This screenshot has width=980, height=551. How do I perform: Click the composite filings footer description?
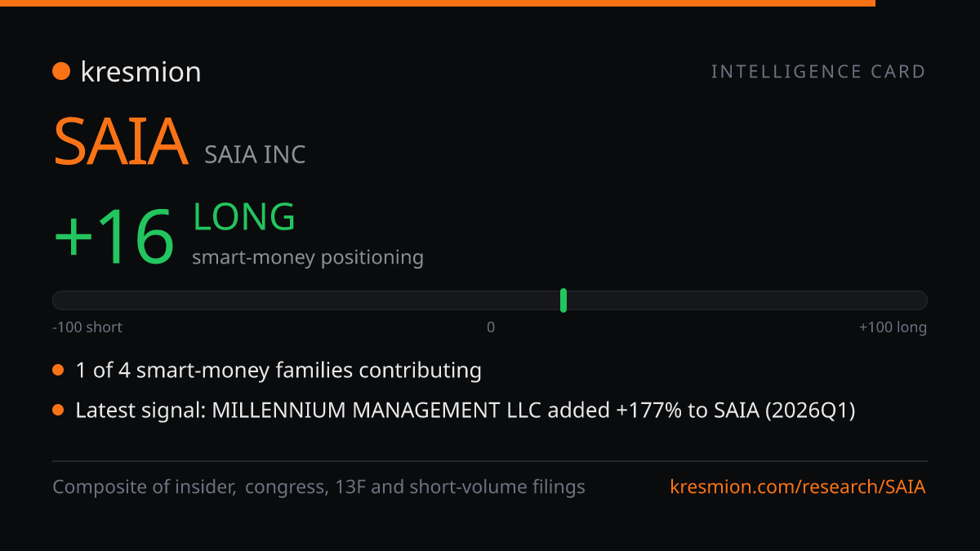click(319, 487)
